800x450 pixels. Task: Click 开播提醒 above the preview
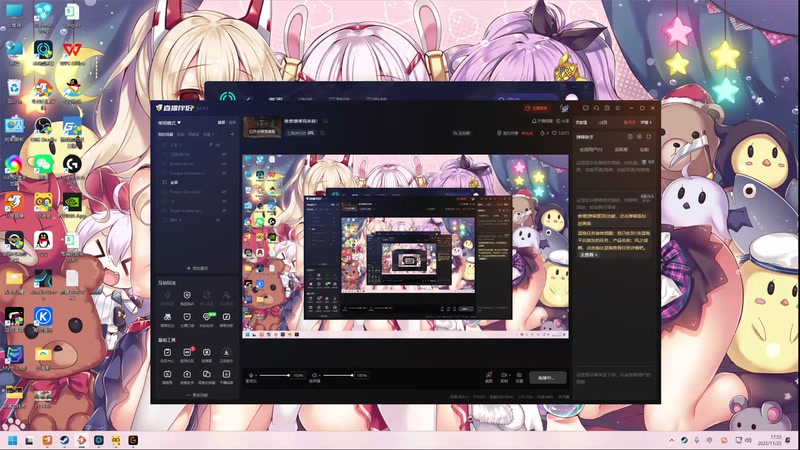[542, 121]
